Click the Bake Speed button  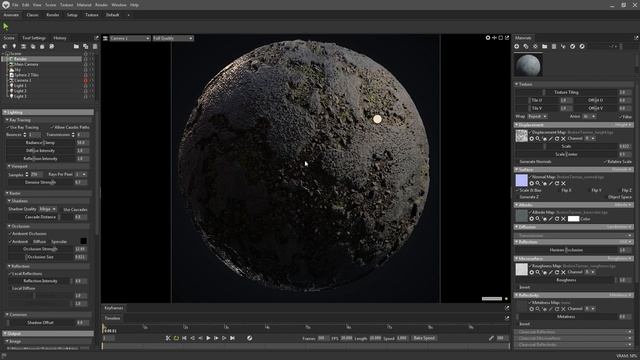click(424, 338)
